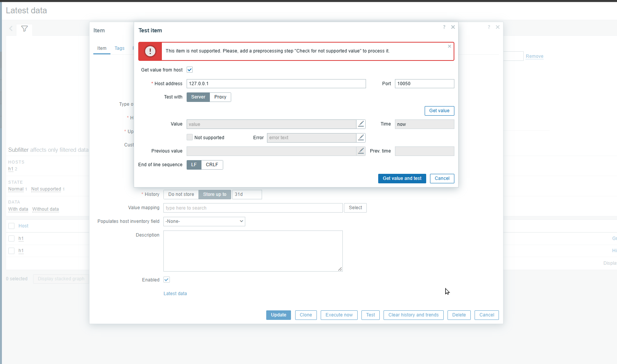Switch Test with to Proxy

coord(220,97)
